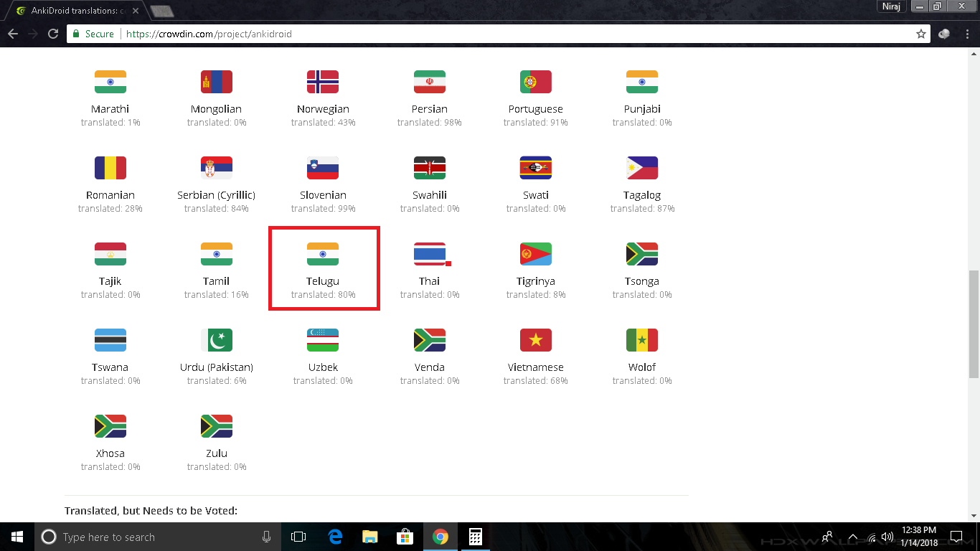
Task: Reload the current page
Action: [x=52, y=34]
